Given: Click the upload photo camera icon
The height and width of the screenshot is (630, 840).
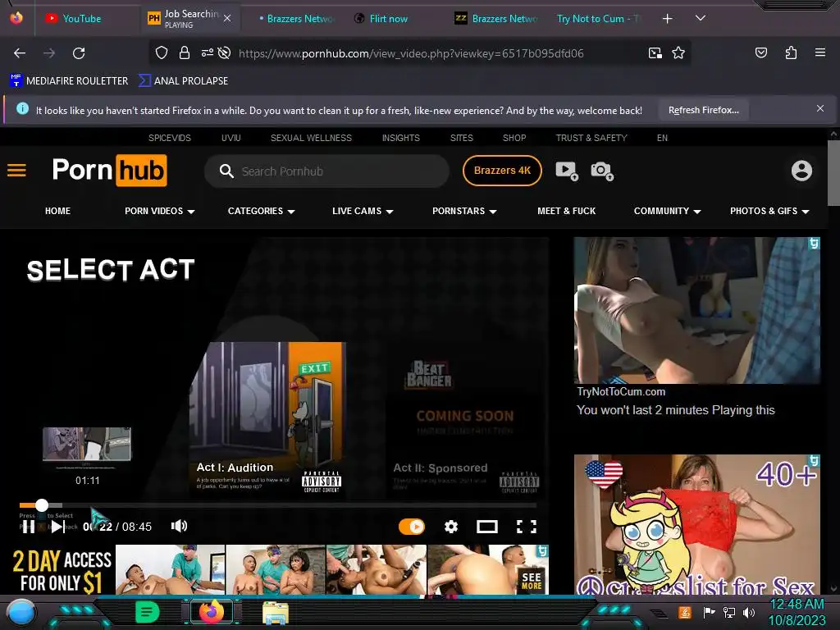Looking at the screenshot, I should pyautogui.click(x=601, y=171).
